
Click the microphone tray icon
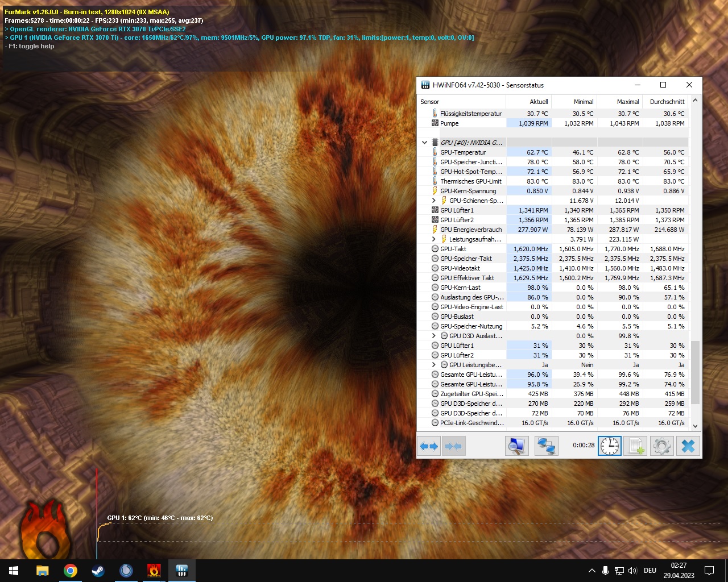[x=606, y=571]
